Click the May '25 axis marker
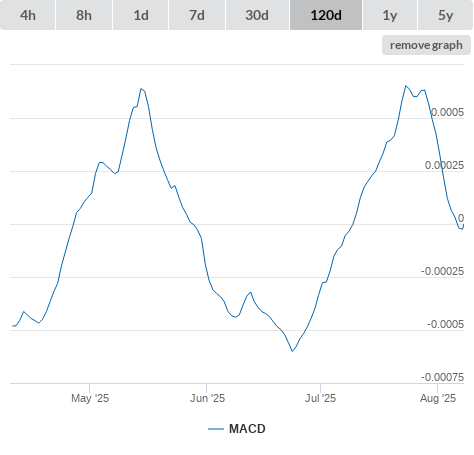The width and height of the screenshot is (474, 455). (x=90, y=398)
